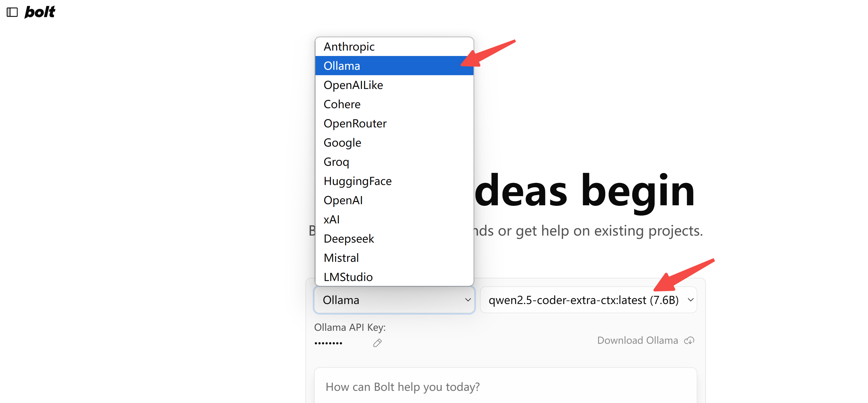Toggle the sidebar panel icon
Screen dimensions: 868x403
click(12, 12)
